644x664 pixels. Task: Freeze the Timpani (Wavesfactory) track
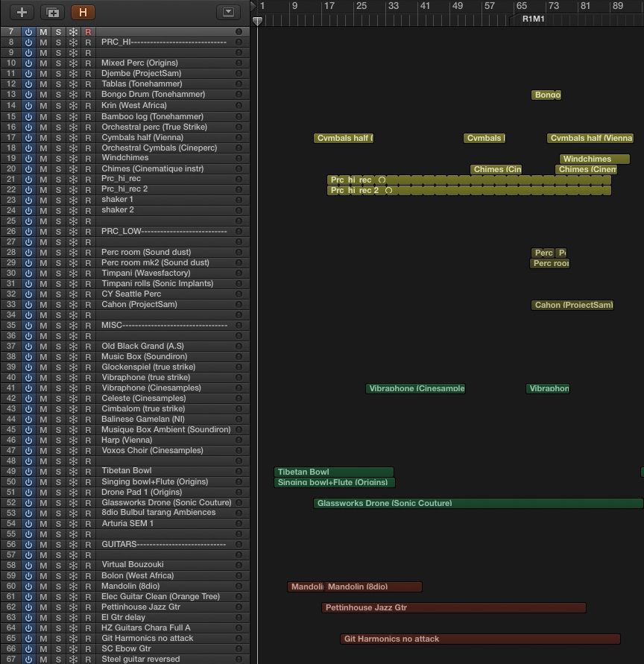tap(73, 273)
